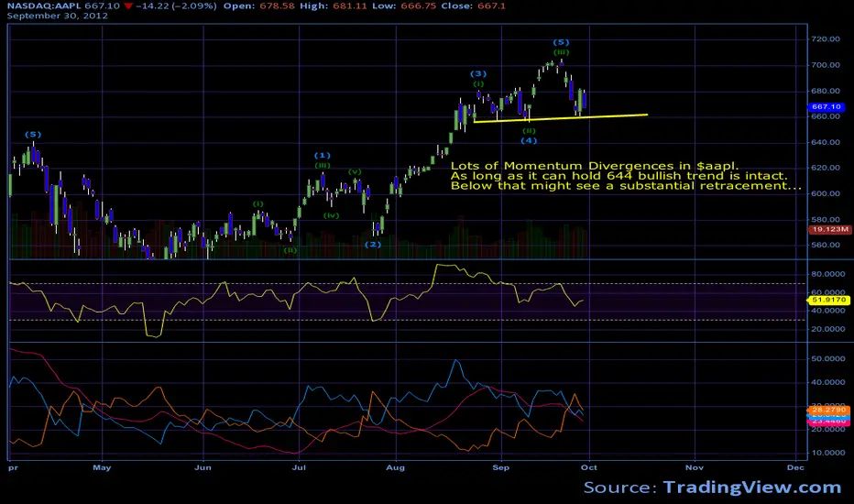Click the 580.00 price axis label
854x504 pixels.
(826, 220)
